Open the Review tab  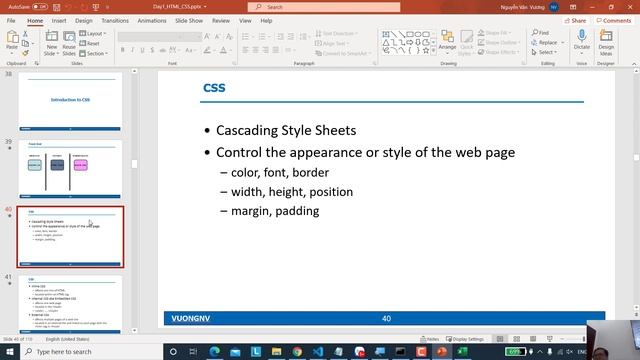[221, 20]
